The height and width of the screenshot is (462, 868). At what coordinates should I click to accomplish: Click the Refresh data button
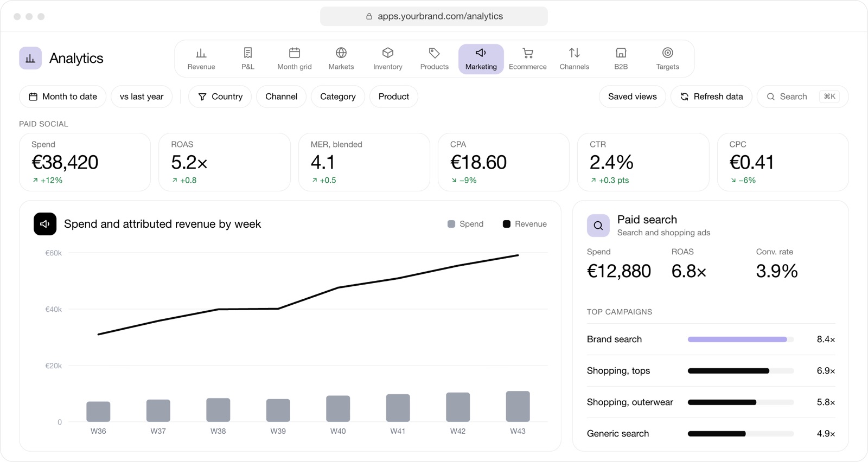712,97
